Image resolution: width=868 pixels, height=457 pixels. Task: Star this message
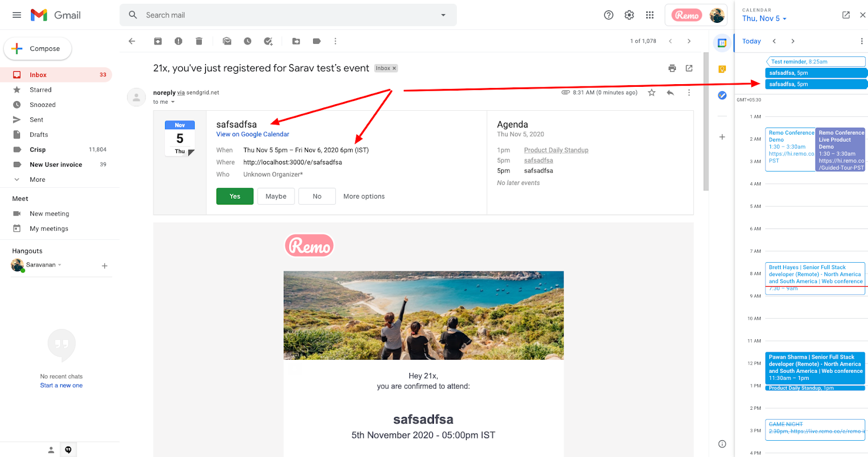(652, 93)
